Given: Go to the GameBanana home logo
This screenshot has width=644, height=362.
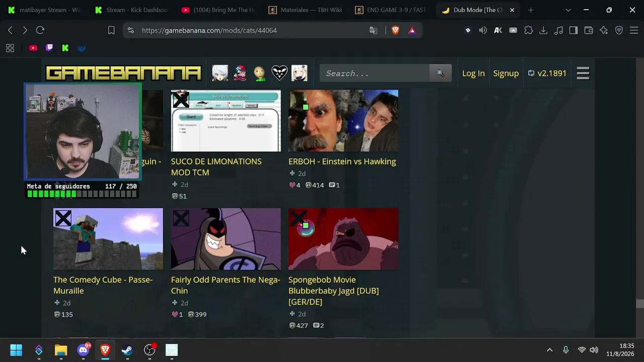Looking at the screenshot, I should pos(123,73).
